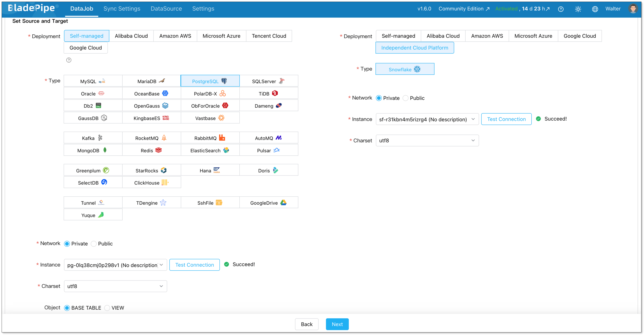Image resolution: width=644 pixels, height=335 pixels.
Task: Open Sync Settings tab
Action: [122, 8]
